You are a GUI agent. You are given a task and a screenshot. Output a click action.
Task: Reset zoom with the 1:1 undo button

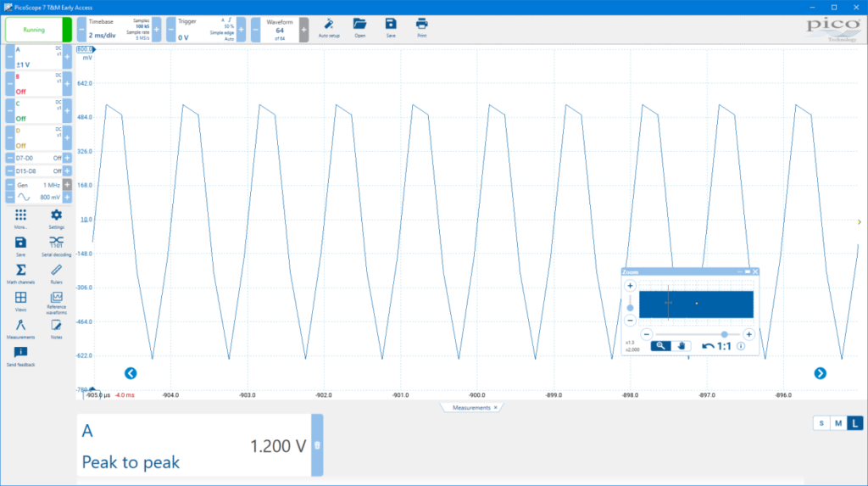point(716,346)
